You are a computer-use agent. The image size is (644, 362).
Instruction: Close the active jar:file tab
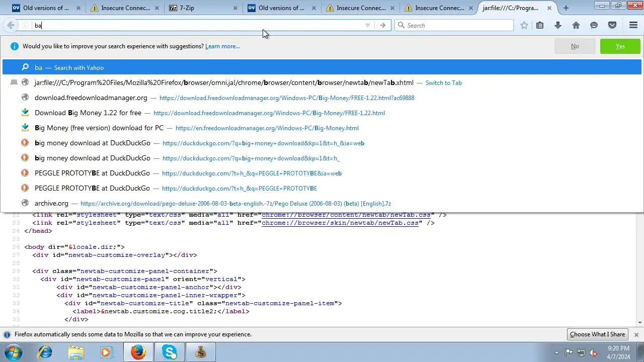pos(550,8)
